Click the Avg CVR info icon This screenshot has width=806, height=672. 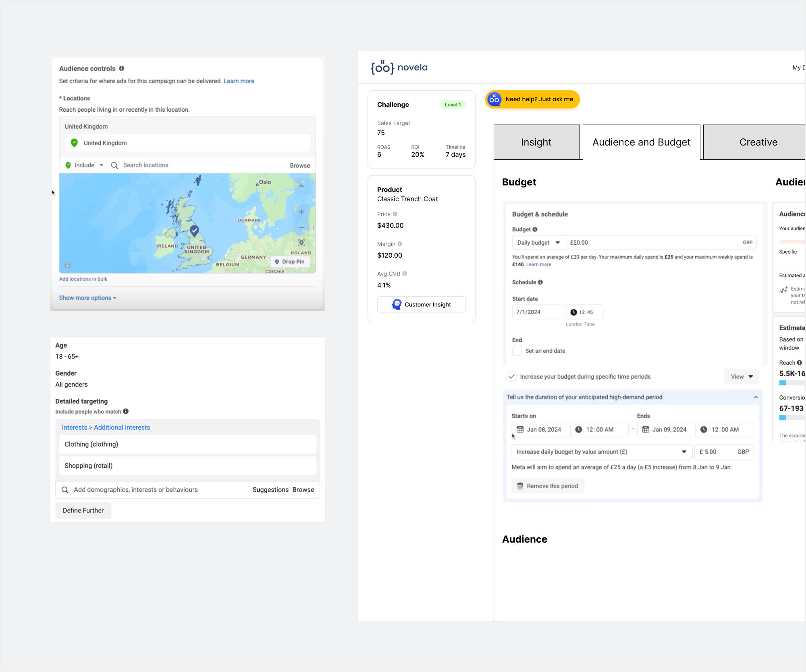coord(405,274)
